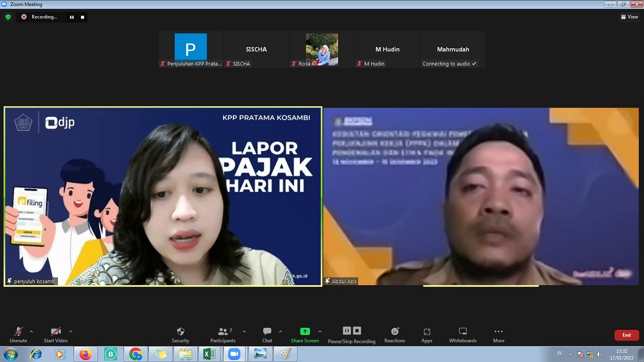644x362 pixels.
Task: Open Excel from the Windows taskbar
Action: [209, 354]
